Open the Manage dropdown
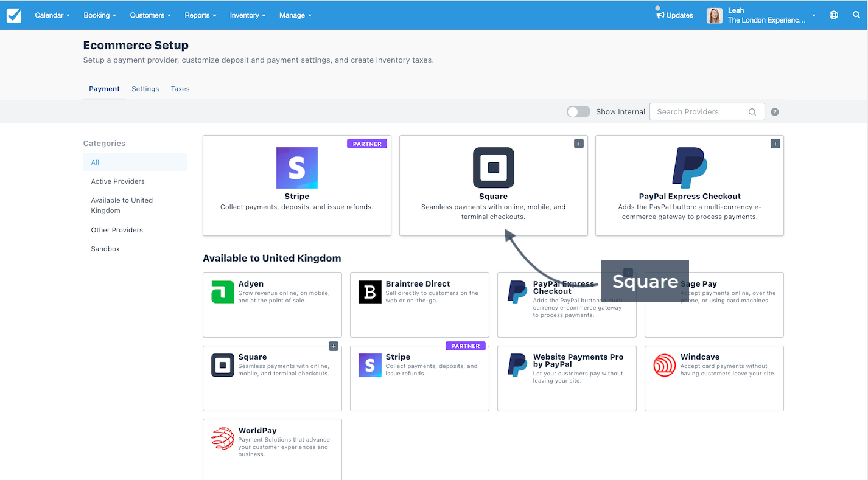This screenshot has width=868, height=480. [295, 15]
